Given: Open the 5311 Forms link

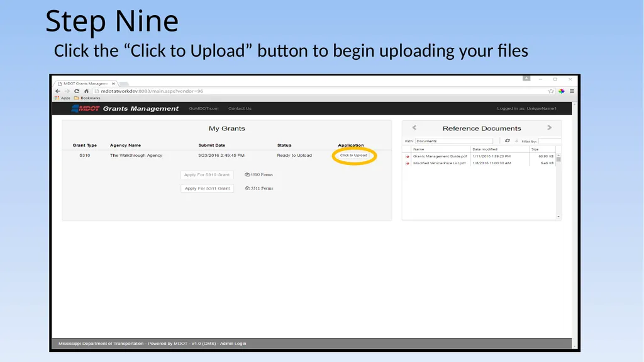Looking at the screenshot, I should (x=259, y=188).
